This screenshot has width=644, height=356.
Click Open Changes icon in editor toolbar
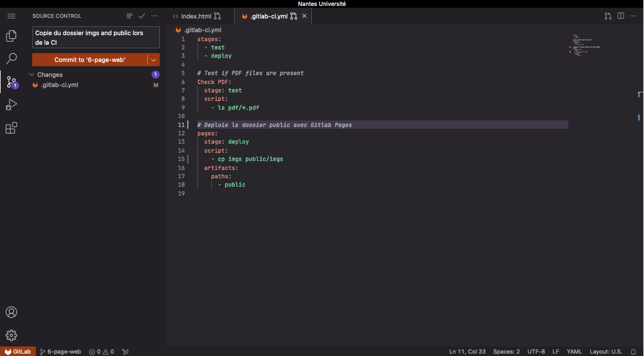pyautogui.click(x=608, y=16)
